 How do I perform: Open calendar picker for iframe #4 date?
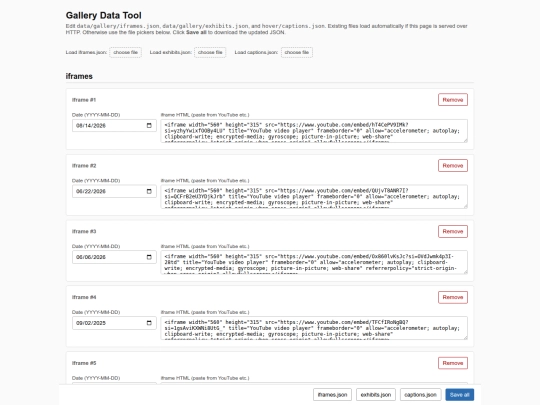149,323
